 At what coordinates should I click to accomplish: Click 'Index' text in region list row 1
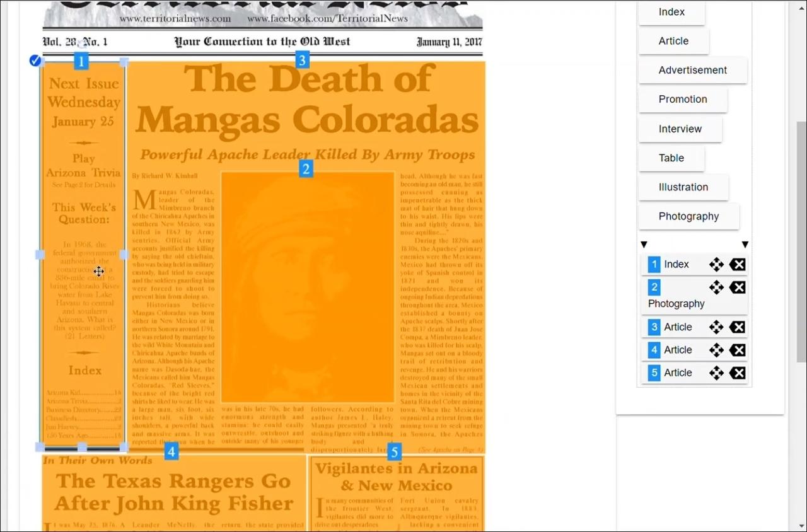(676, 264)
